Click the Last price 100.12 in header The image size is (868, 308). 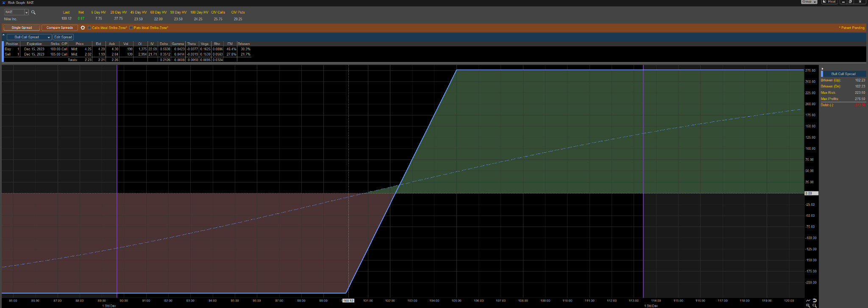66,19
